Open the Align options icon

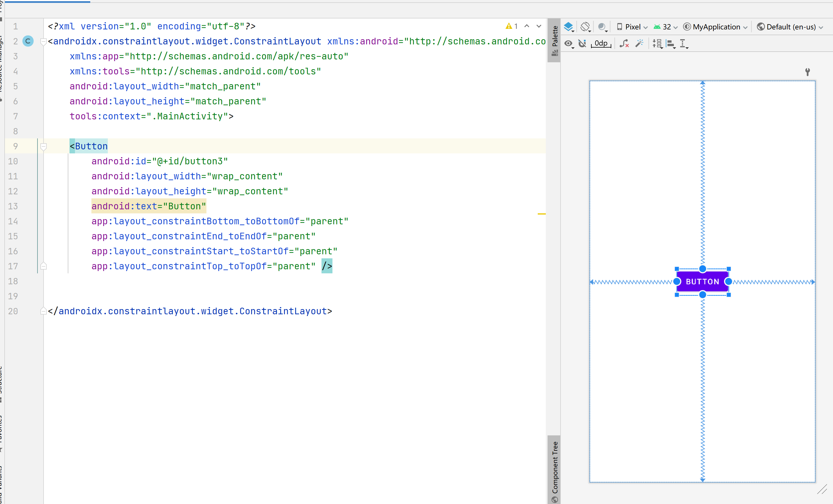671,44
